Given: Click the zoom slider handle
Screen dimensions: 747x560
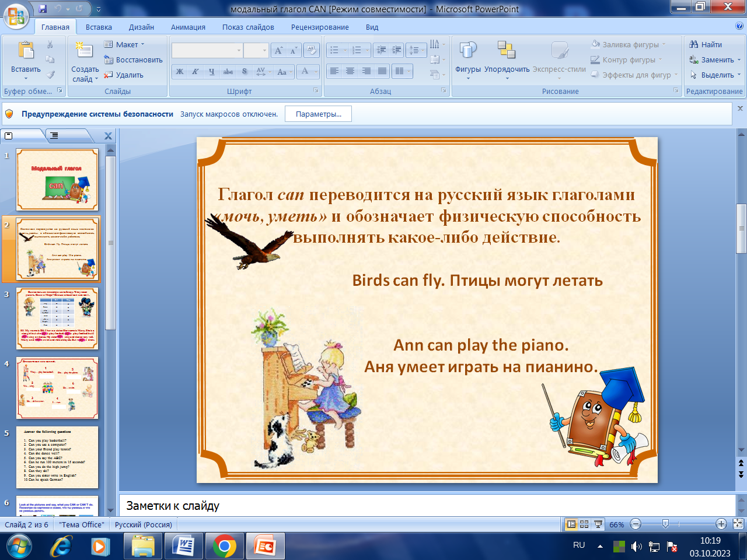Looking at the screenshot, I should 665,524.
